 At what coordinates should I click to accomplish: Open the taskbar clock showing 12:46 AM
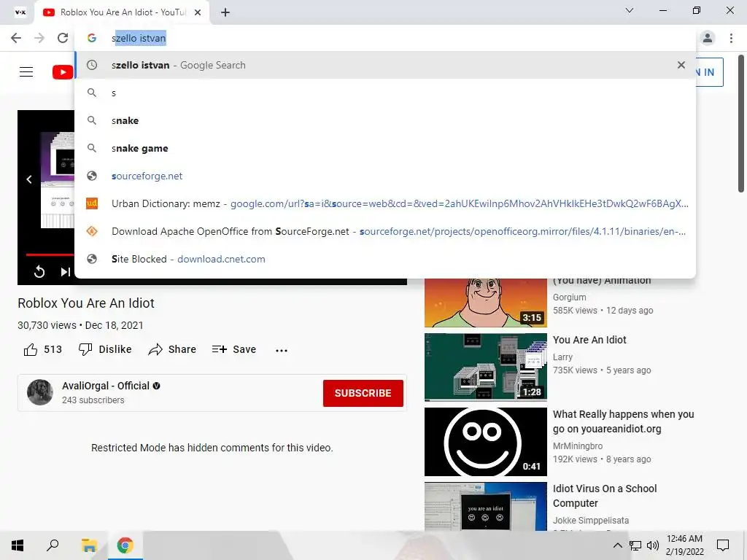684,545
